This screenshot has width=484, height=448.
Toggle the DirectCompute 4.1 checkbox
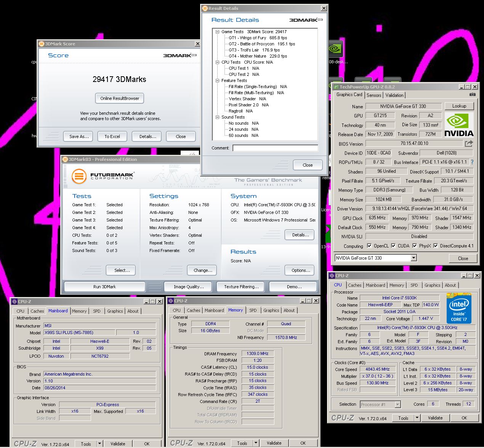pyautogui.click(x=435, y=246)
